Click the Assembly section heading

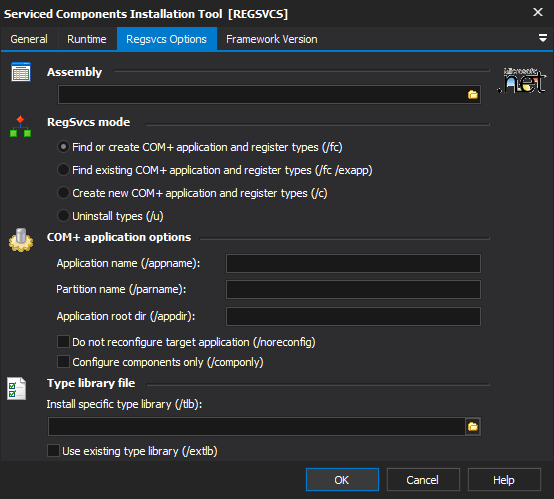[x=74, y=72]
